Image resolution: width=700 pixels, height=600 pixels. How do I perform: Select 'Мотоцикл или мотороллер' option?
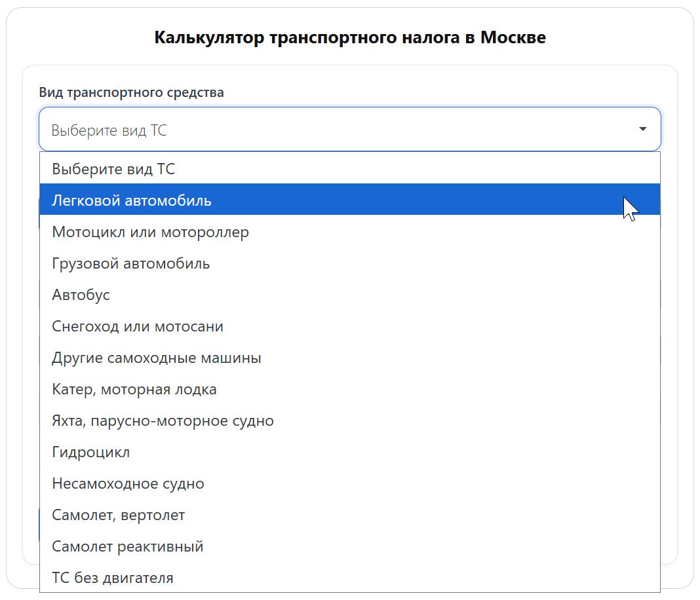[149, 232]
